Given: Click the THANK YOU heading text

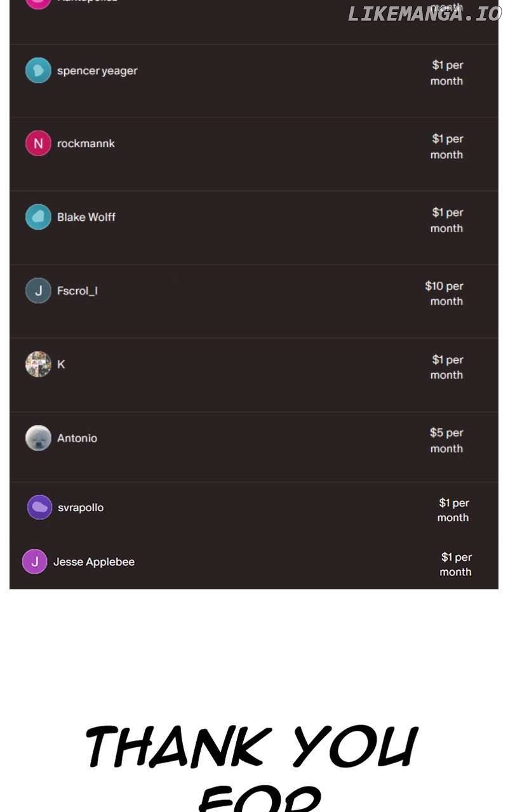Looking at the screenshot, I should point(251,747).
